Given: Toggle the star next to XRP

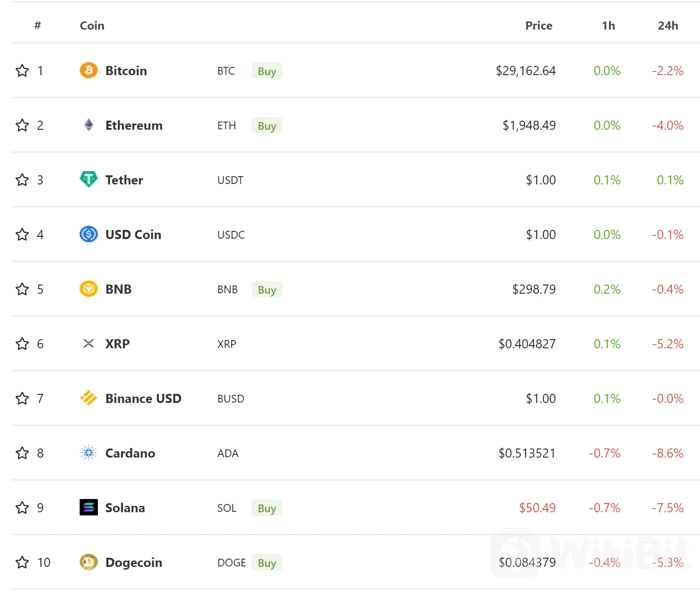Looking at the screenshot, I should click(x=22, y=344).
